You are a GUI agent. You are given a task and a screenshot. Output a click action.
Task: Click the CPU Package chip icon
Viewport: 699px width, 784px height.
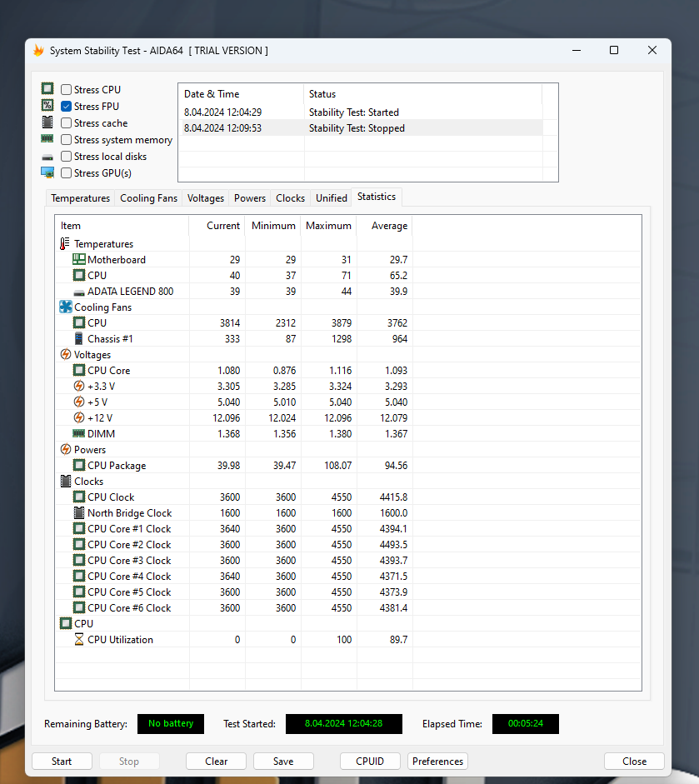(78, 465)
